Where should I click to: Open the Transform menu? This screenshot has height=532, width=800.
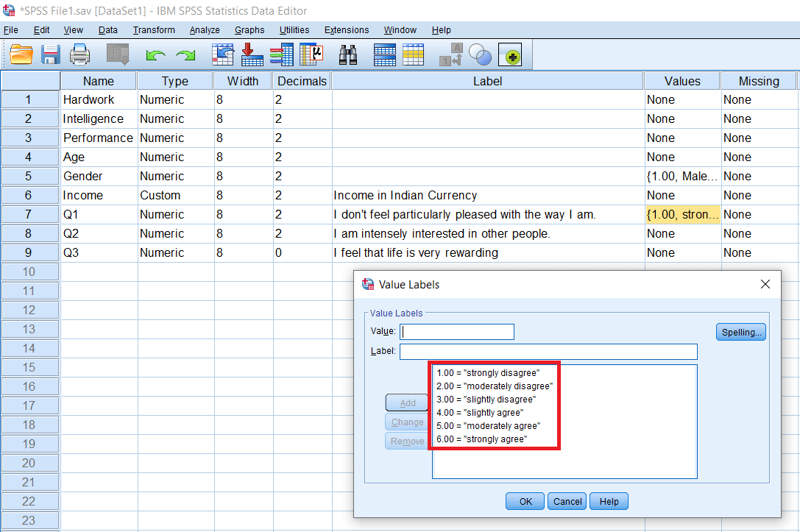(x=154, y=30)
